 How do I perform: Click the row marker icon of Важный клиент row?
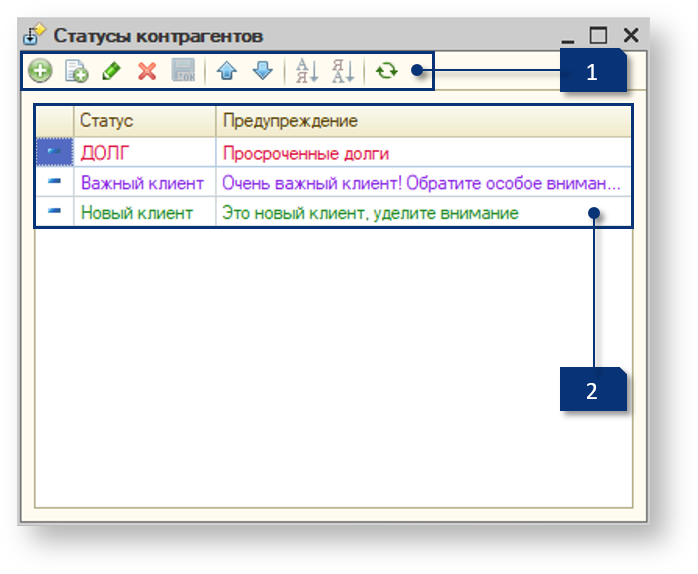coord(54,181)
